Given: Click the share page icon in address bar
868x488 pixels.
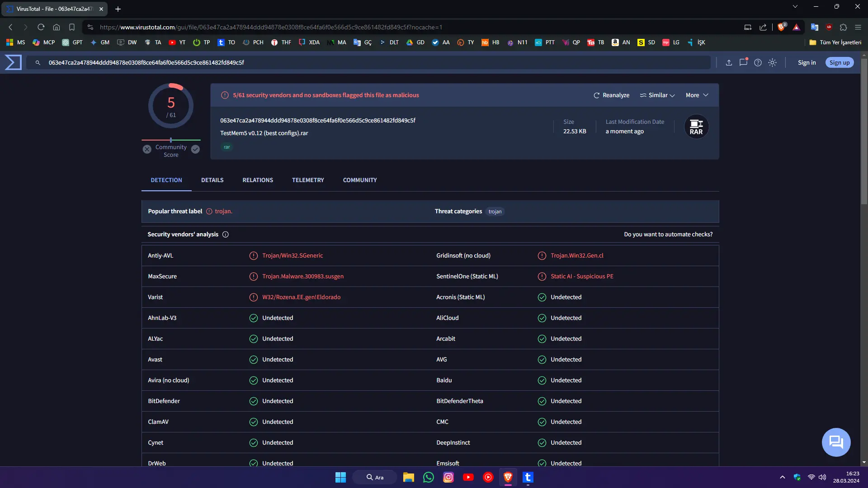Looking at the screenshot, I should [x=763, y=27].
